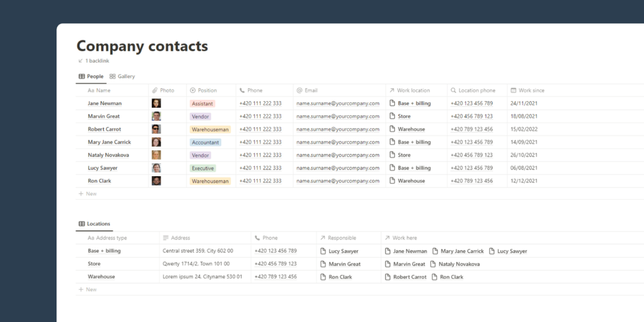The width and height of the screenshot is (644, 322).
Task: Open Mary Jane Carrick's photo
Action: (156, 142)
